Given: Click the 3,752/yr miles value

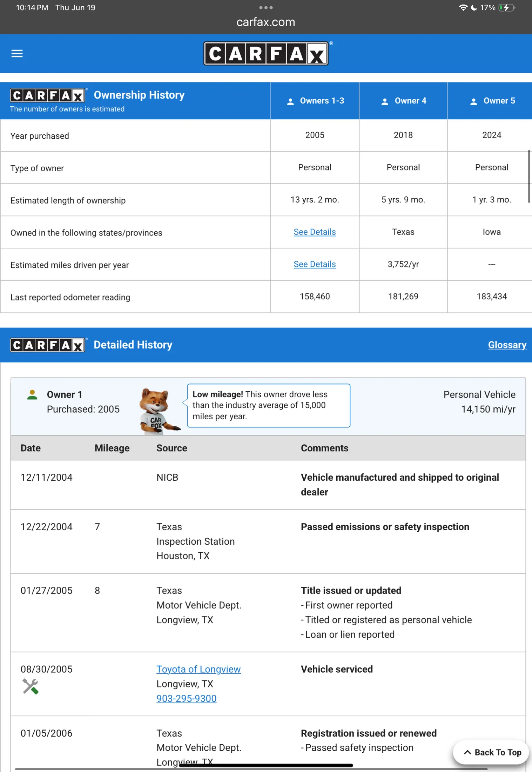Looking at the screenshot, I should (403, 264).
